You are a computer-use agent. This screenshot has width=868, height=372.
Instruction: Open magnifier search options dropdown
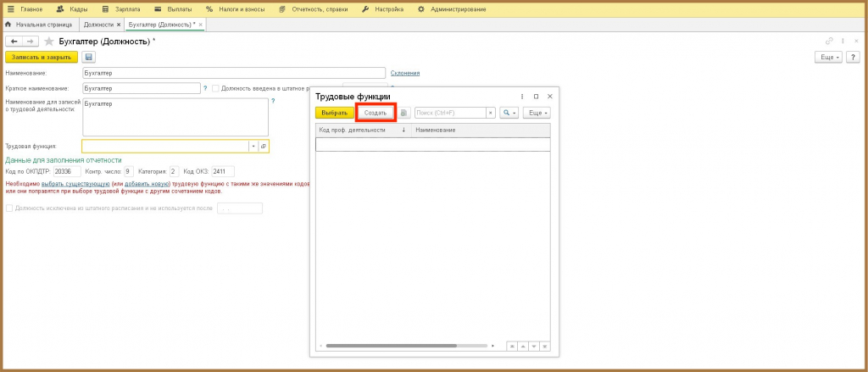coord(509,113)
